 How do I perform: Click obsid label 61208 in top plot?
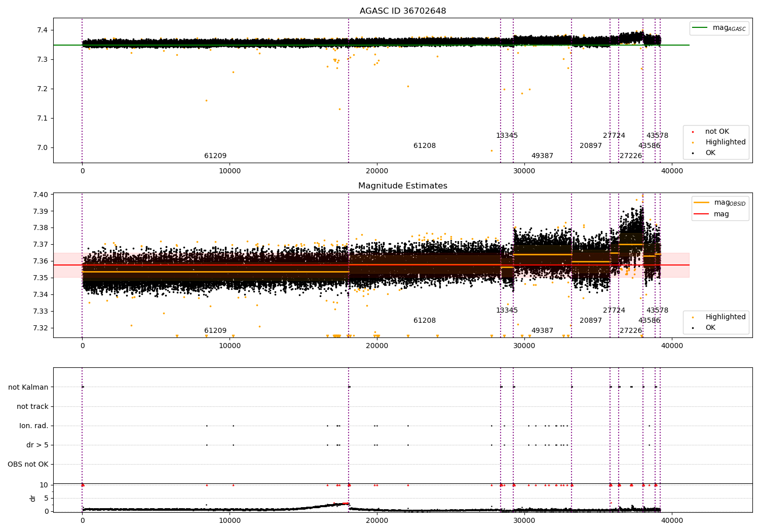tap(425, 145)
